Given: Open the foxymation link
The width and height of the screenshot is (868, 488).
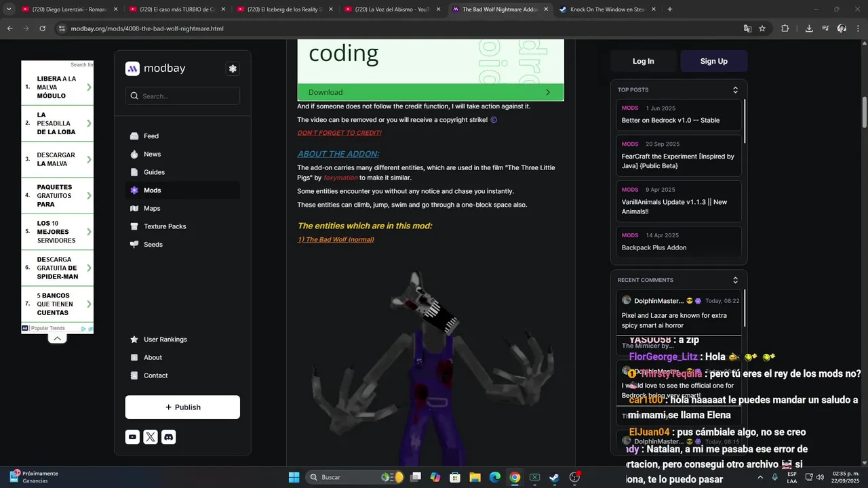Looking at the screenshot, I should 340,178.
